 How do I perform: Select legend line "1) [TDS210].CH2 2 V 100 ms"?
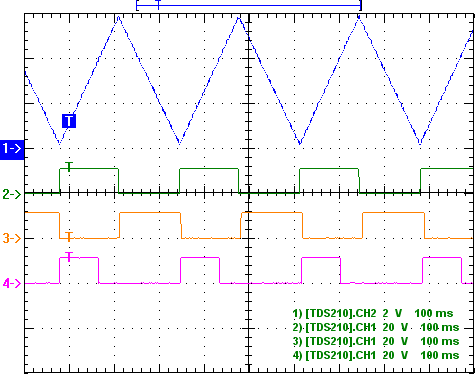[373, 313]
